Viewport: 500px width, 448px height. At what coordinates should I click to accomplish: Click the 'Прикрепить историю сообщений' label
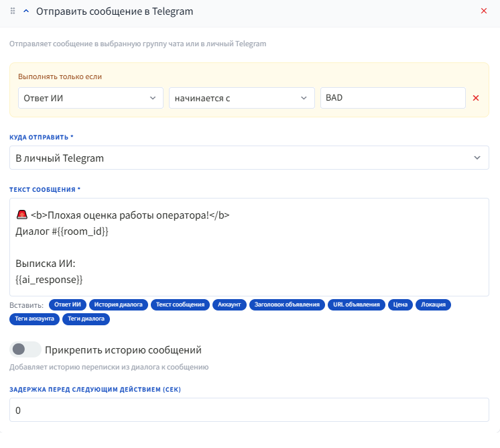pyautogui.click(x=123, y=349)
